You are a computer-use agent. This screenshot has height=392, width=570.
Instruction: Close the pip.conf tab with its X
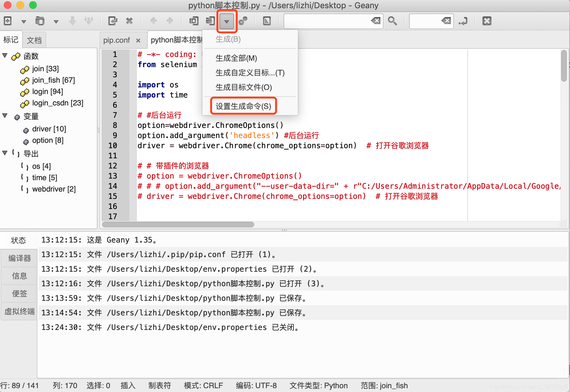138,40
